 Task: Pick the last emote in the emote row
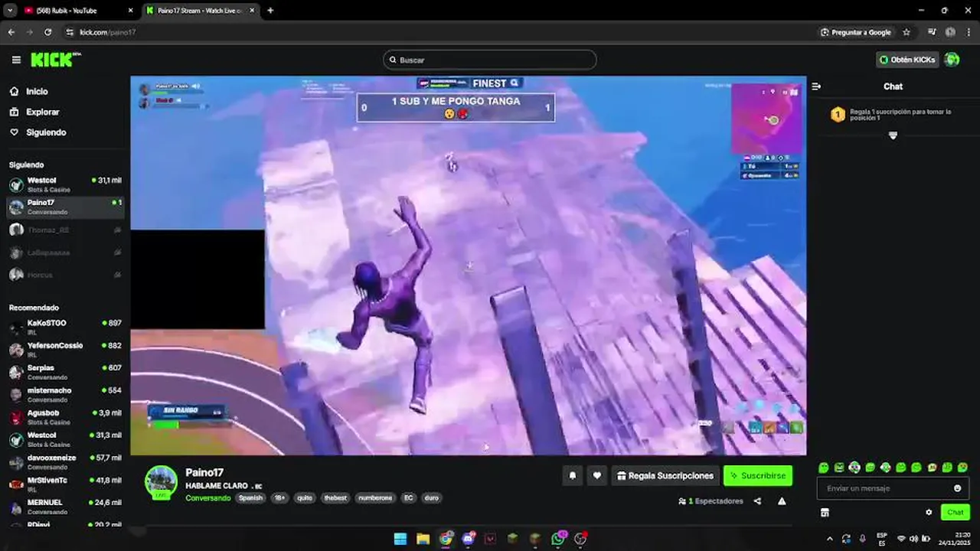click(x=962, y=468)
